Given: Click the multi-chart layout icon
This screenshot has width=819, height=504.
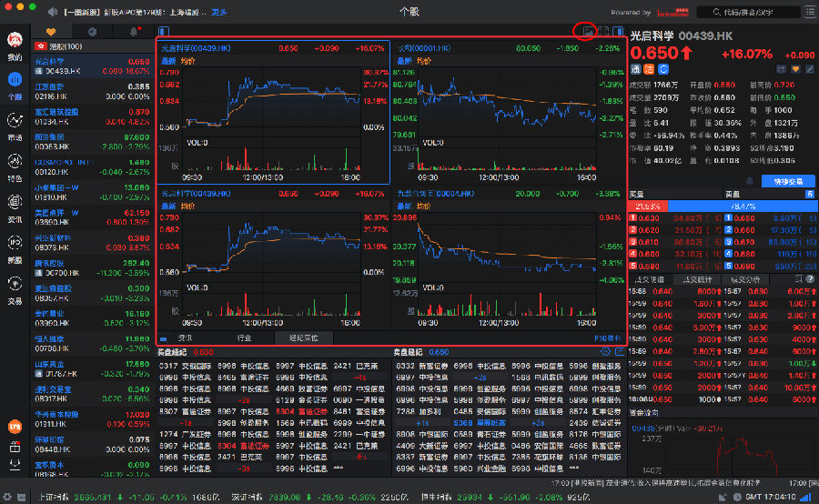Looking at the screenshot, I should coord(588,32).
